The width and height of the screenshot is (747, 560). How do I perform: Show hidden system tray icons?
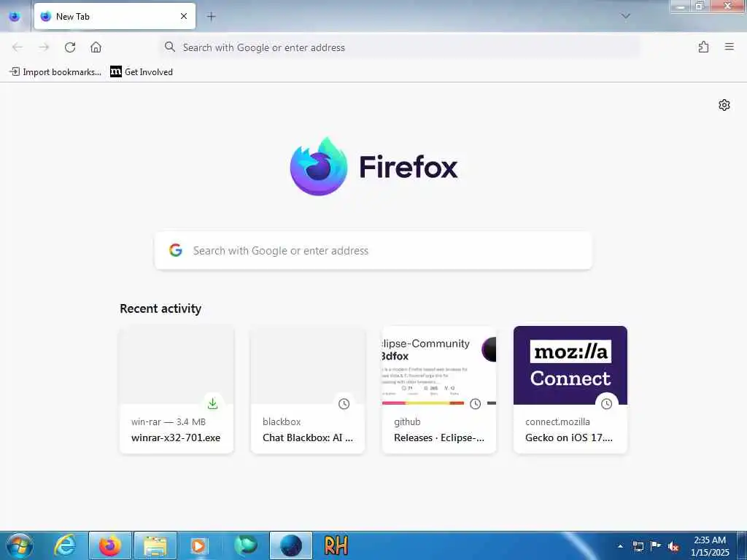[620, 546]
